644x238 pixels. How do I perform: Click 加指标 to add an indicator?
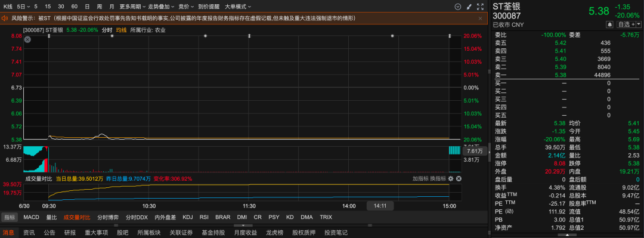click(x=420, y=179)
